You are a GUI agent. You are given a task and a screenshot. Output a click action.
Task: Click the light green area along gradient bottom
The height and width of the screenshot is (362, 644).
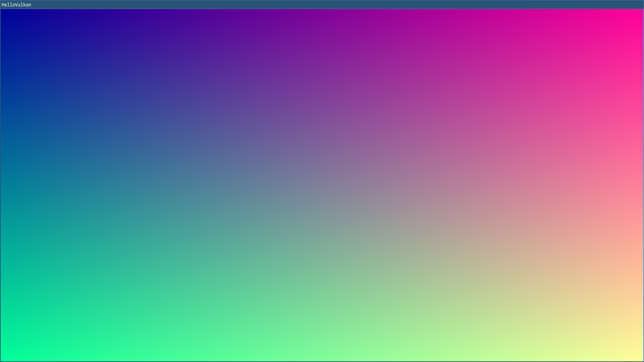[322, 350]
